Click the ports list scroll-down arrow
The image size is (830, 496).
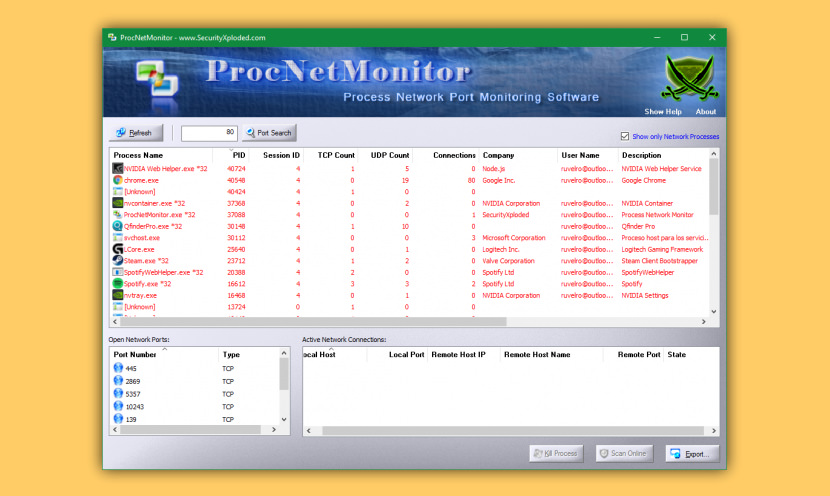284,419
